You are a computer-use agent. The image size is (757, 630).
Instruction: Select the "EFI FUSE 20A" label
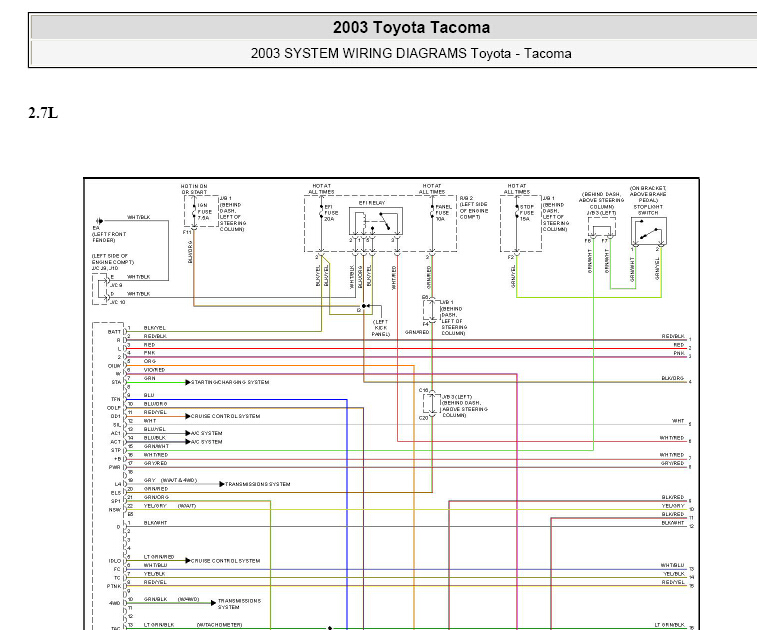[331, 212]
